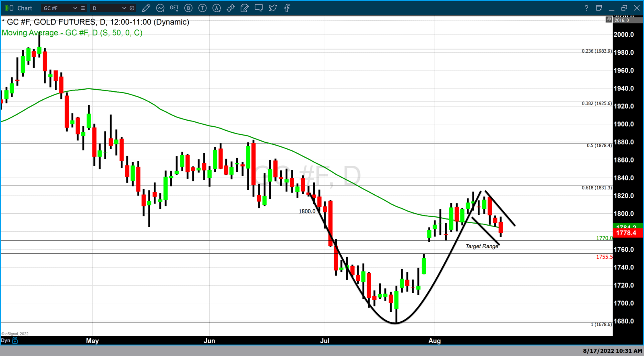The image size is (644, 356).
Task: Open the symbol list menu icon
Action: [83, 8]
